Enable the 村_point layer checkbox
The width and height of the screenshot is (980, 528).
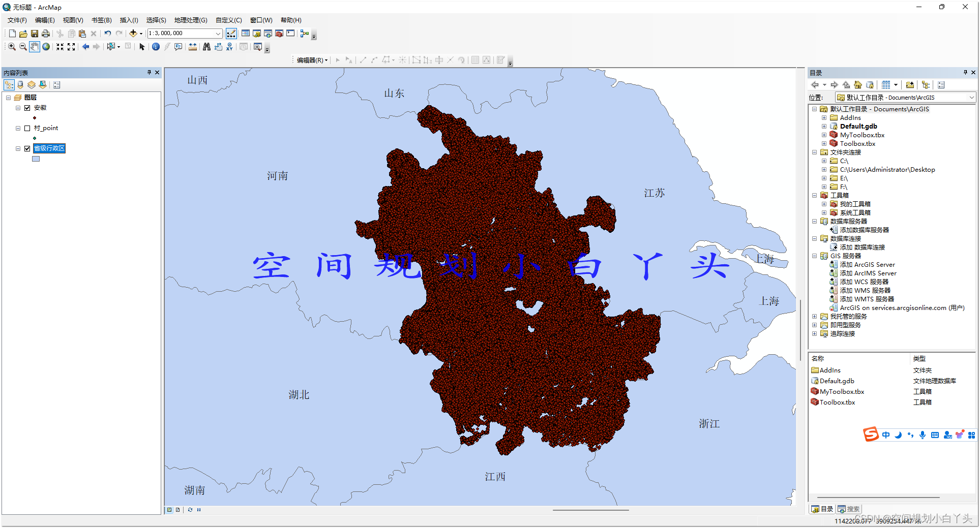click(x=27, y=128)
